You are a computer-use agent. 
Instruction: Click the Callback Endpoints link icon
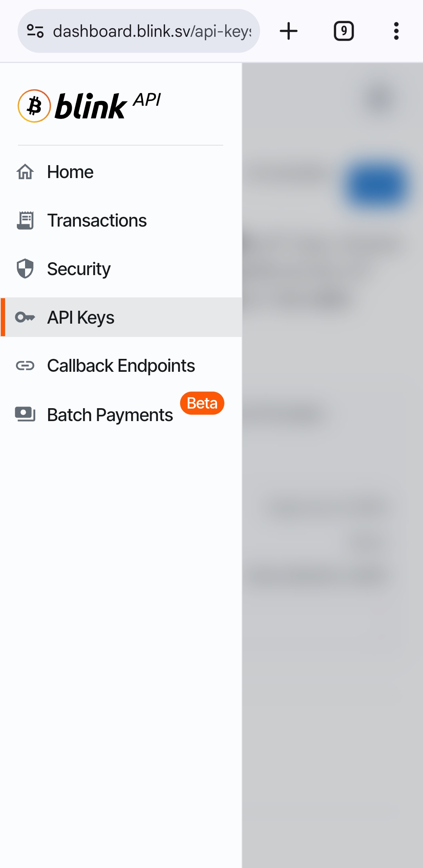click(25, 366)
